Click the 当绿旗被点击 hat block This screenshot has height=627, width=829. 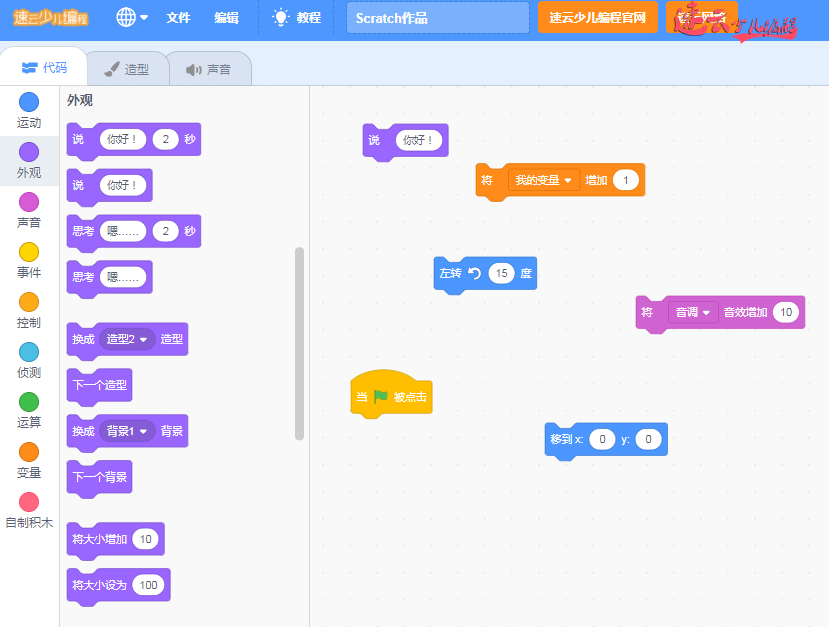coord(391,397)
